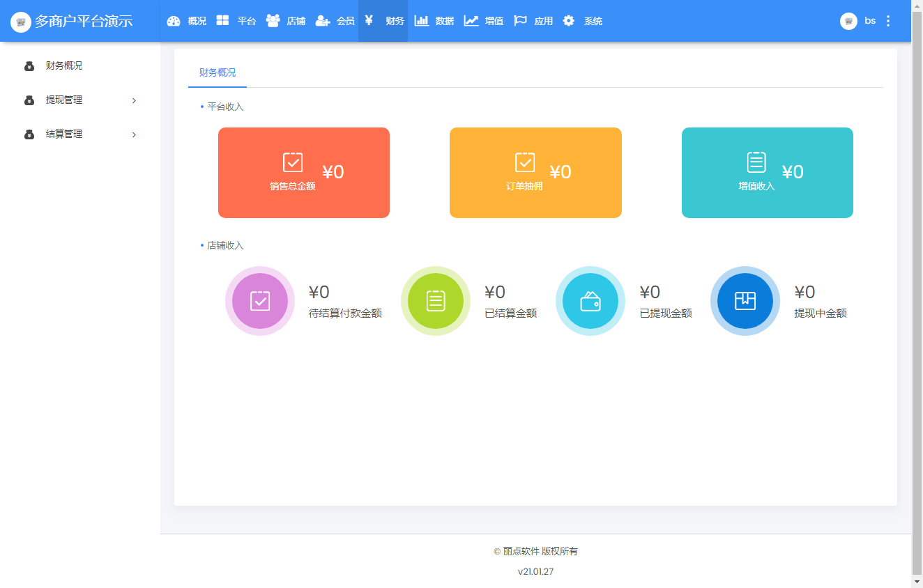Screen dimensions: 923x588
Task: Click the ¥0 above 已提现金额
Action: [650, 292]
